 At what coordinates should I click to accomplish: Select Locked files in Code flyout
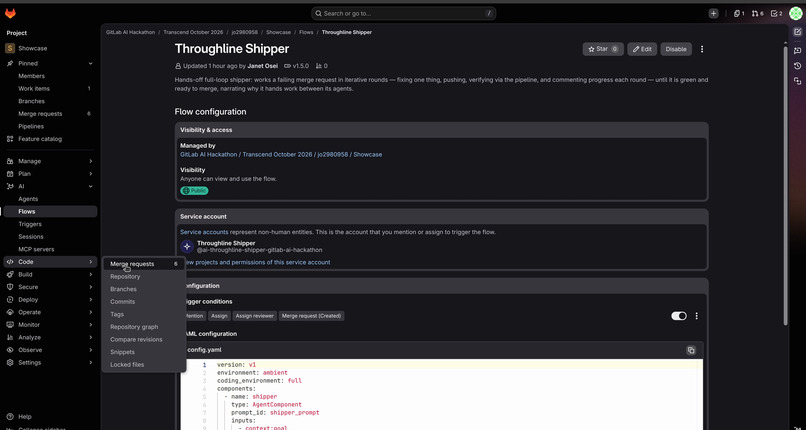click(144, 365)
